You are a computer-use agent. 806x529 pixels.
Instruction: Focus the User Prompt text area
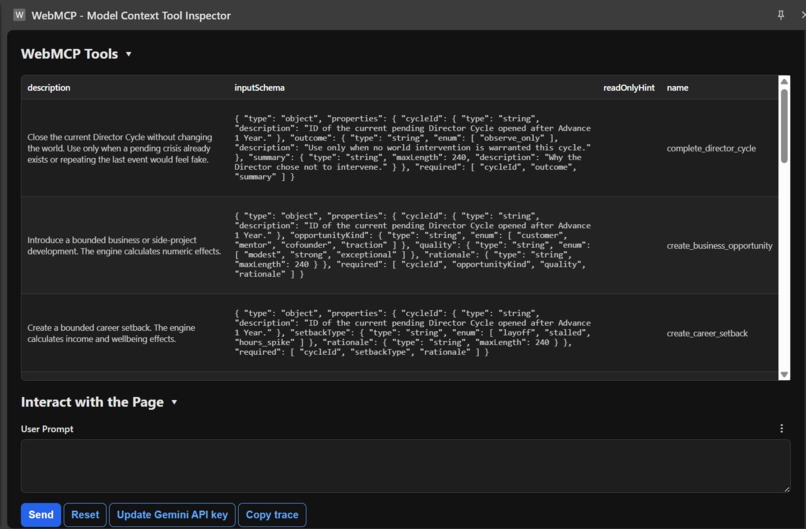pyautogui.click(x=405, y=466)
